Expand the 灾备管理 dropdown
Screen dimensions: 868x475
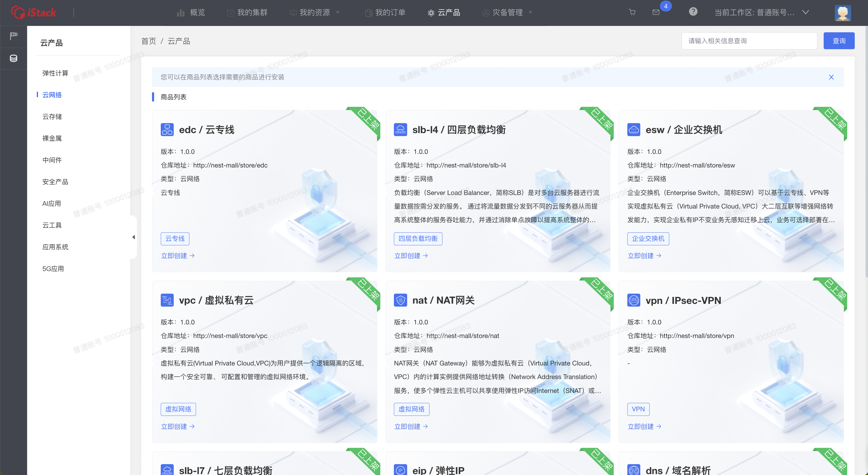pos(531,12)
